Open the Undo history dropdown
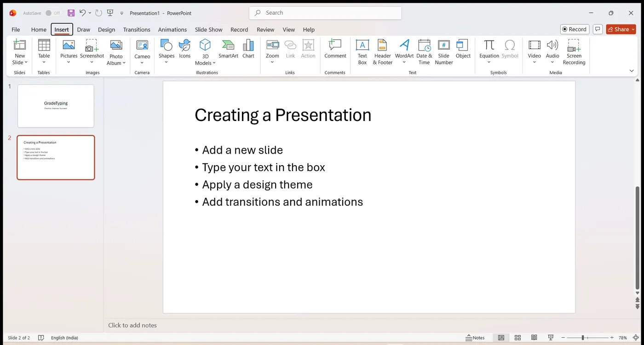The image size is (644, 345). 90,13
